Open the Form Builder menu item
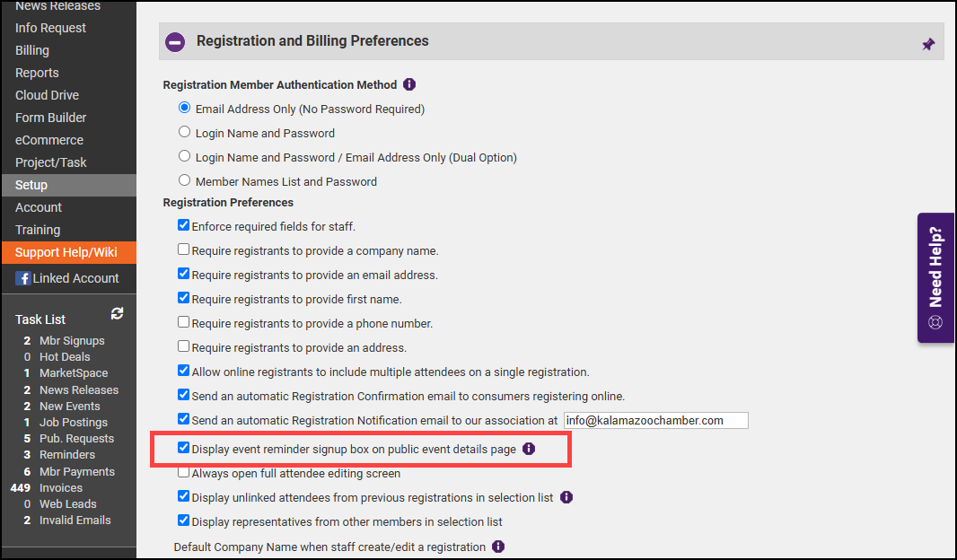The height and width of the screenshot is (560, 957). point(51,118)
